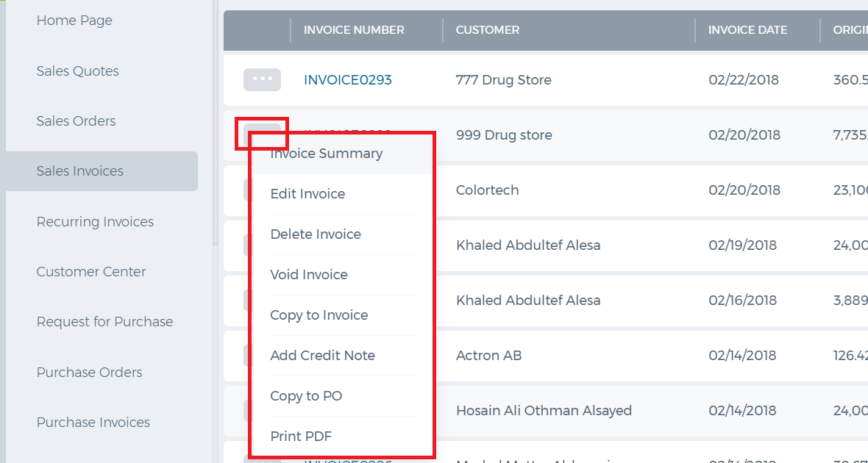The width and height of the screenshot is (868, 463).
Task: Click the sidebar vertical scrollbar
Action: pos(216,123)
